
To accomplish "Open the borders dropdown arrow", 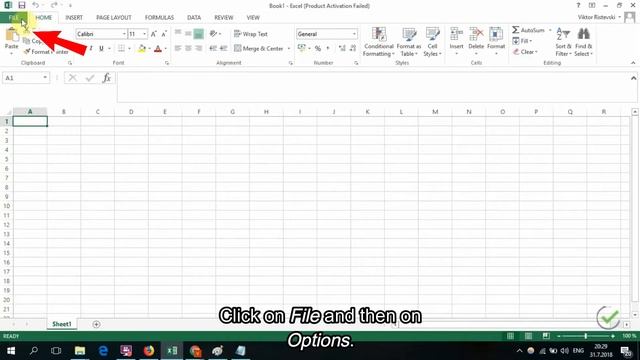I will point(129,49).
